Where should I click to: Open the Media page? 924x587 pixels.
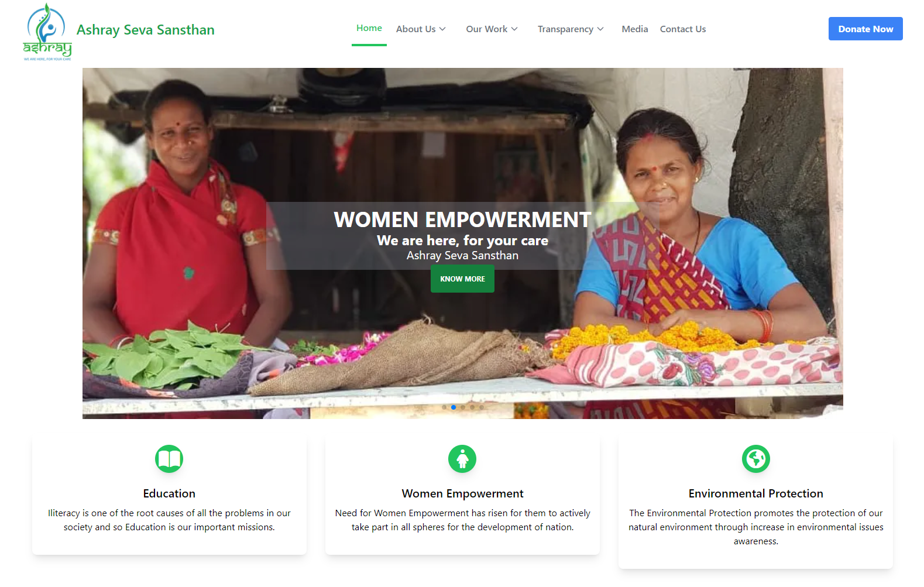[x=635, y=29]
